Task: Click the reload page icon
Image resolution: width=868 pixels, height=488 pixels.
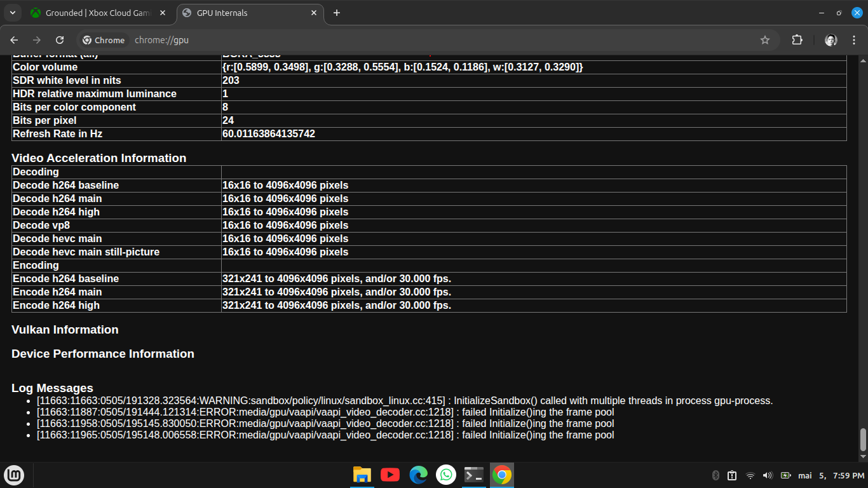Action: 60,40
